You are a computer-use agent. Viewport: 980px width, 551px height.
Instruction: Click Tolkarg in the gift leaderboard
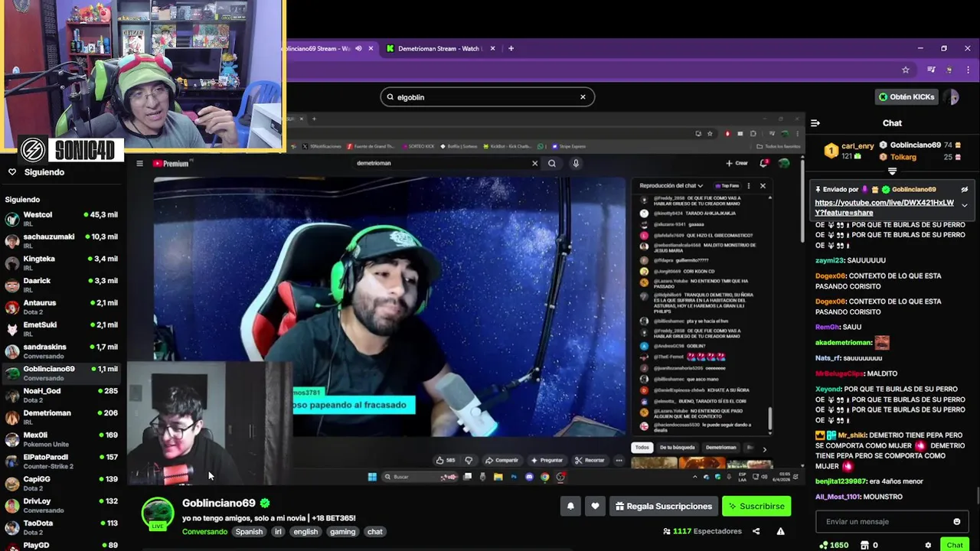pyautogui.click(x=903, y=157)
